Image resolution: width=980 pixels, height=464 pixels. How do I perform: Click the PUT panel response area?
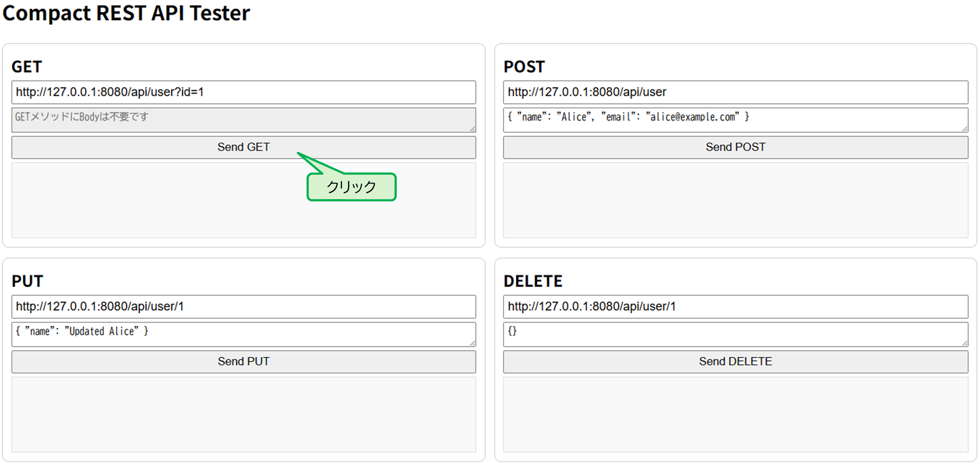(243, 414)
